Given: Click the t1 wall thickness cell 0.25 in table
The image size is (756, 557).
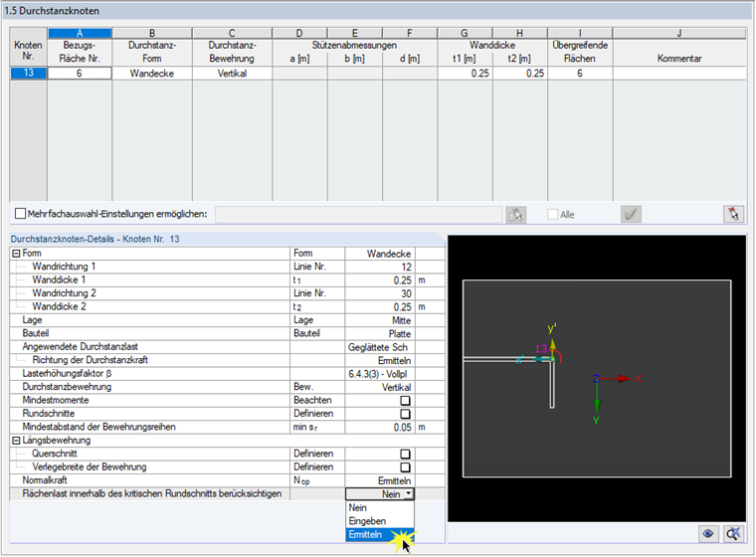Looking at the screenshot, I should (465, 74).
